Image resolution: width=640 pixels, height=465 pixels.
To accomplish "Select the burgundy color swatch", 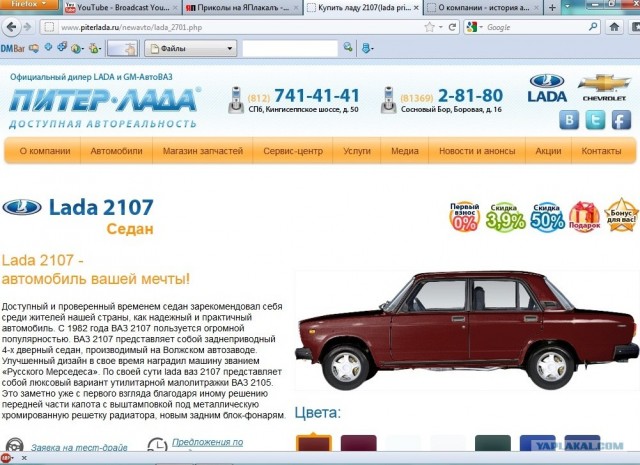I will pyautogui.click(x=358, y=443).
